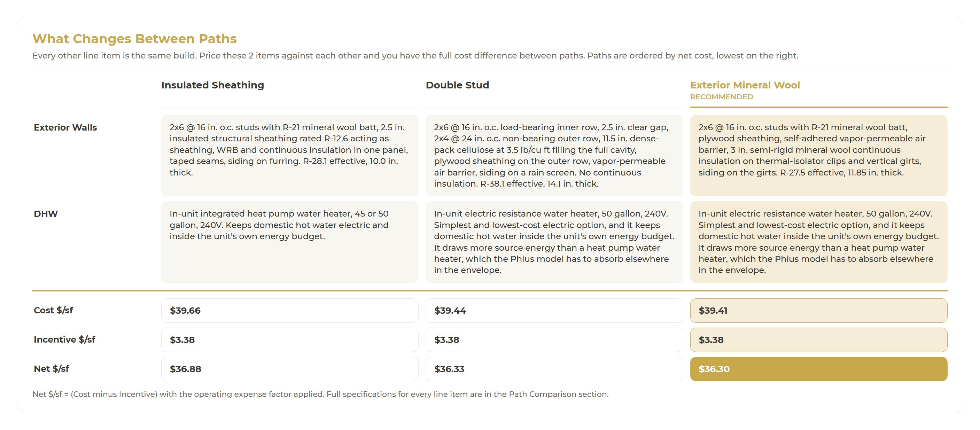Select the Insulated Sheathing column header
This screenshot has height=430, width=980.
[212, 85]
